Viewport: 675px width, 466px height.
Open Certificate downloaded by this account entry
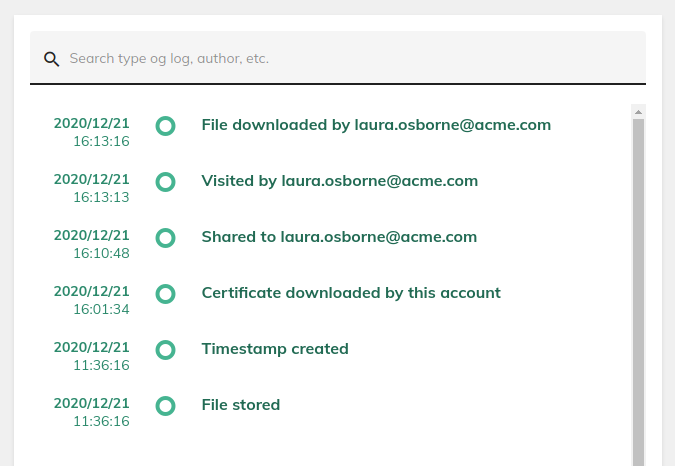tap(350, 293)
